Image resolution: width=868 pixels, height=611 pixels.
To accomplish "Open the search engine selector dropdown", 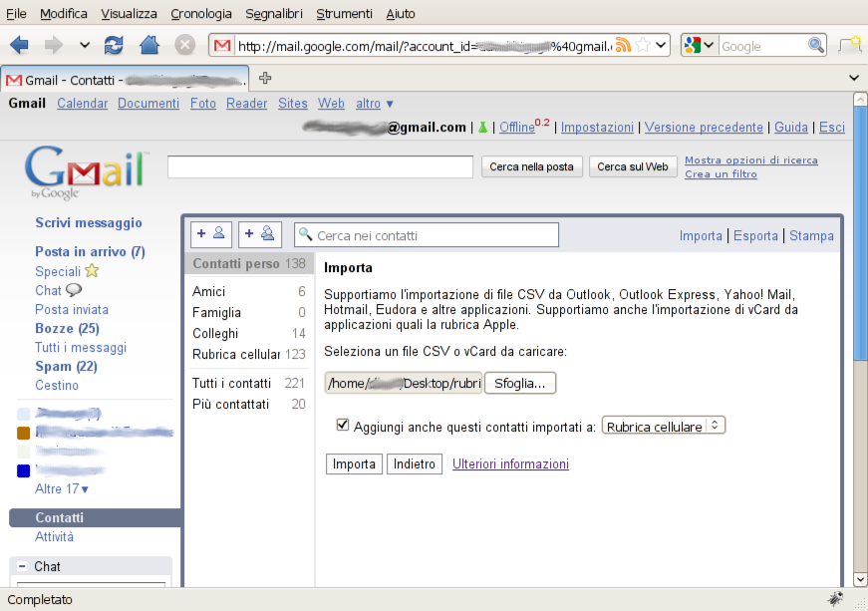I will point(701,46).
